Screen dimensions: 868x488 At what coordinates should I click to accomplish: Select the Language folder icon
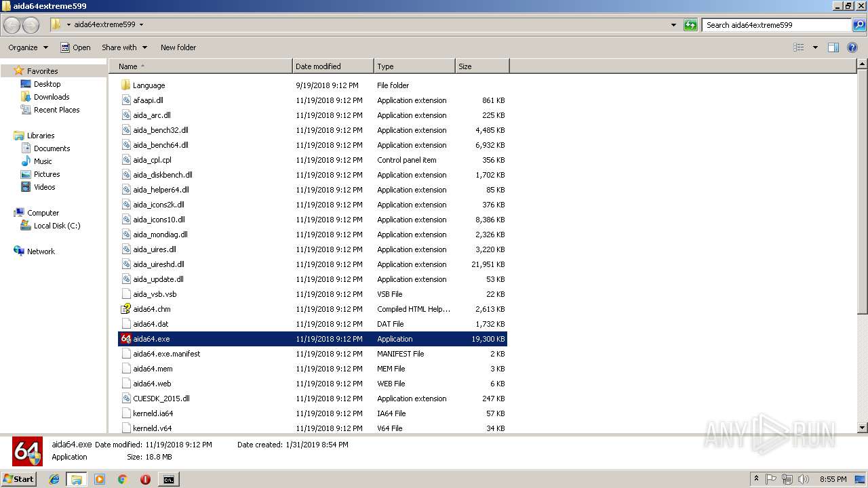pyautogui.click(x=125, y=85)
